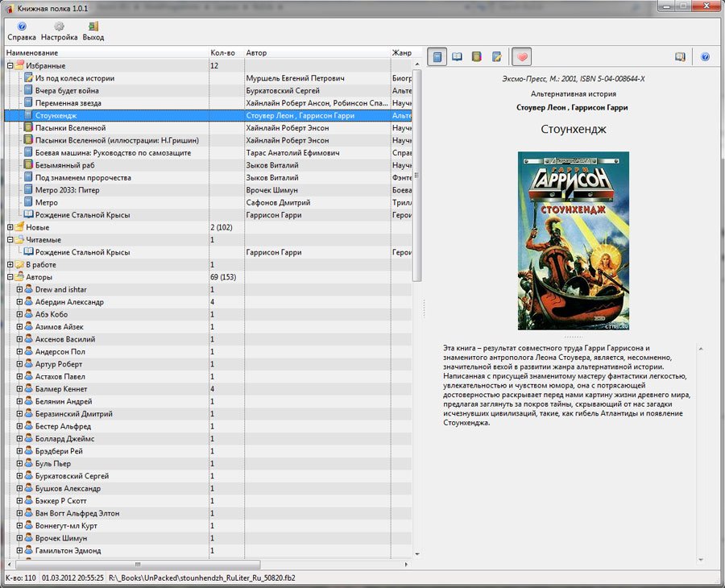Expand author Воннегут-мл Курт
Image resolution: width=725 pixels, height=588 pixels.
pyautogui.click(x=19, y=526)
